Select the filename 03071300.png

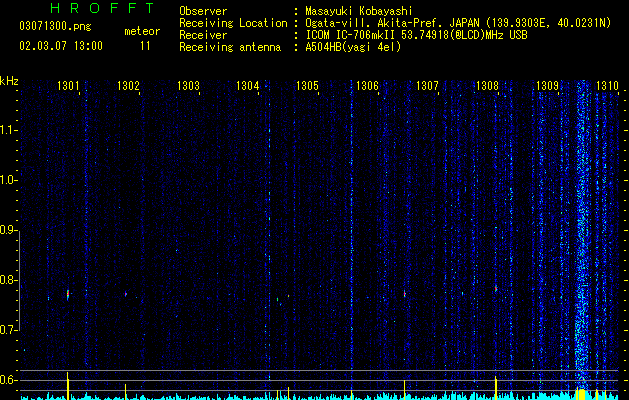(55, 27)
